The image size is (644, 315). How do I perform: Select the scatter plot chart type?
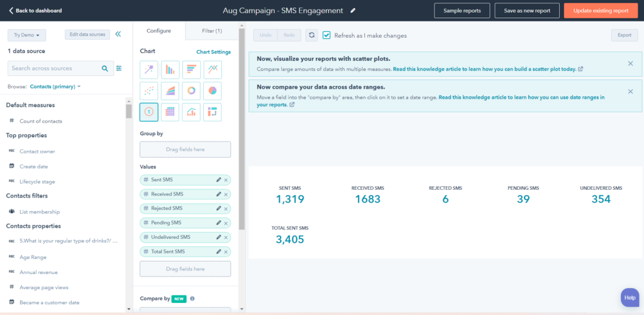coord(149,91)
